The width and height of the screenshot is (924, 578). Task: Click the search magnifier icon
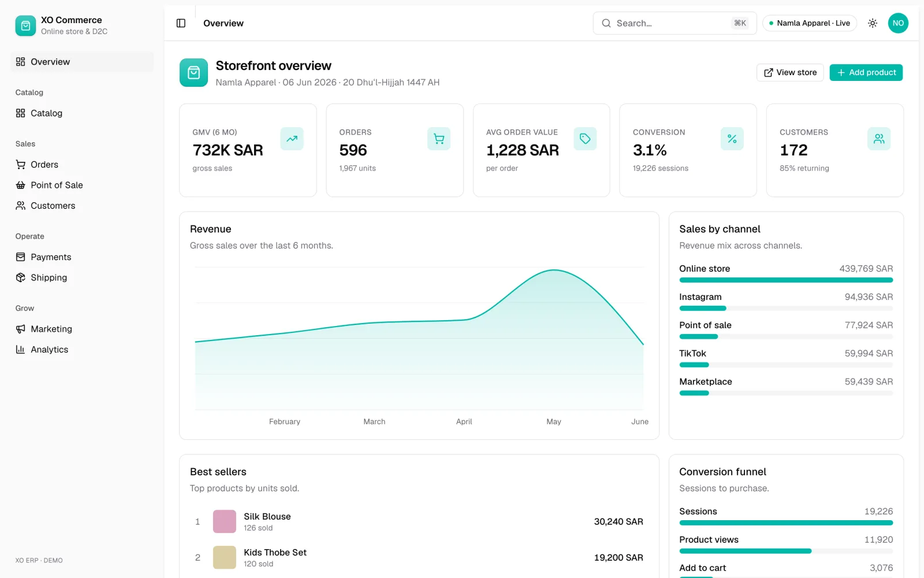click(606, 23)
